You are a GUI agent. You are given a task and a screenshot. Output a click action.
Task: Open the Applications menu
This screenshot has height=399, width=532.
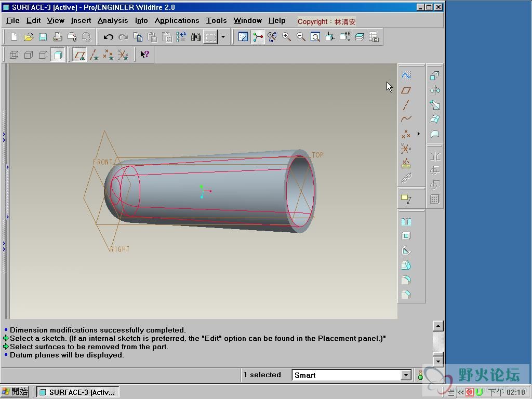pos(177,21)
